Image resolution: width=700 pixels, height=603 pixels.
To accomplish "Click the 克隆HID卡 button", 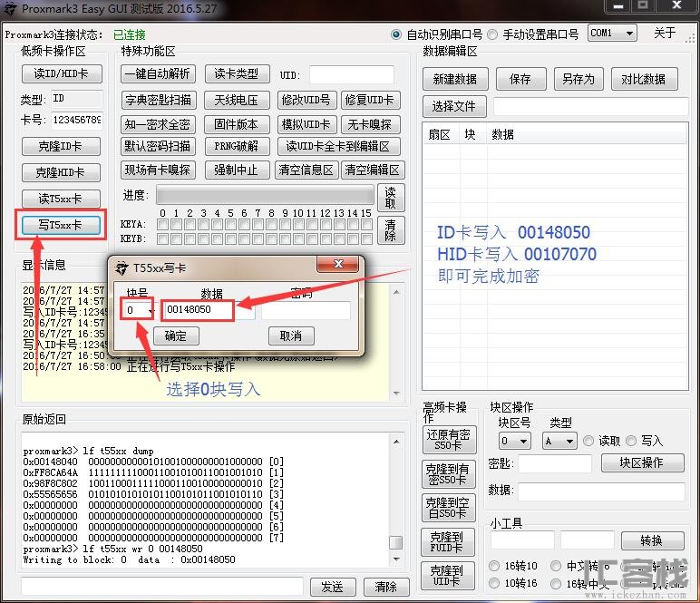I will (61, 172).
